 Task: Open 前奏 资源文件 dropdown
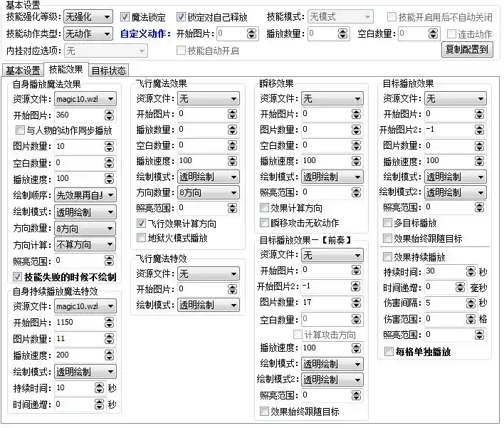(x=332, y=256)
